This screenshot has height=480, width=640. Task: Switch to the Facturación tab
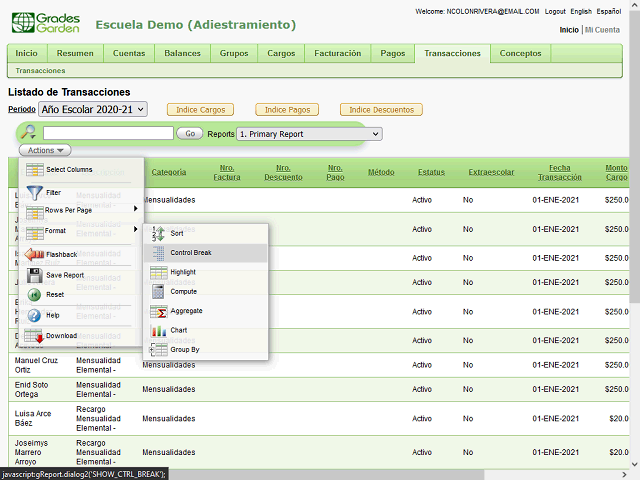tap(337, 53)
